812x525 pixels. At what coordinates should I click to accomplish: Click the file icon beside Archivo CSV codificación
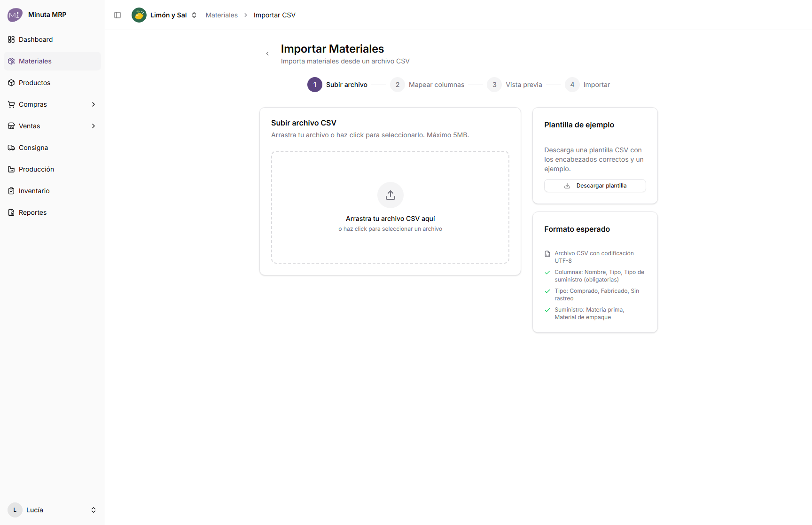click(x=547, y=254)
